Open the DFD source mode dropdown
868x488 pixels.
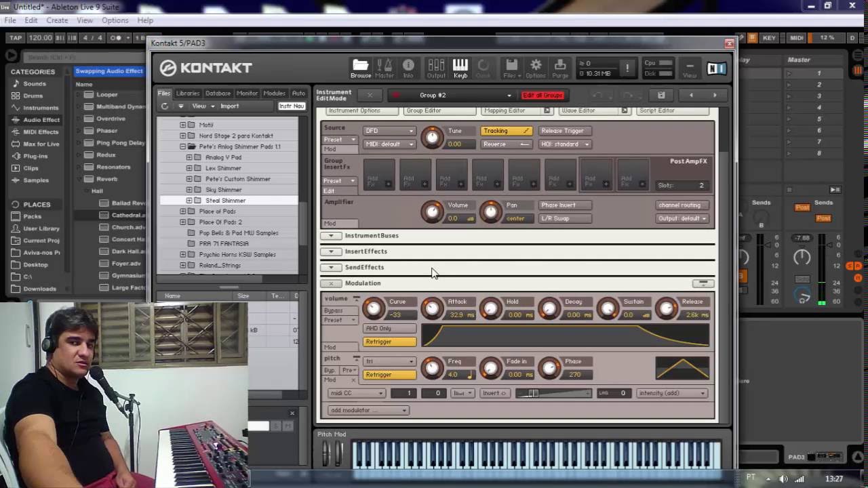[x=389, y=131]
